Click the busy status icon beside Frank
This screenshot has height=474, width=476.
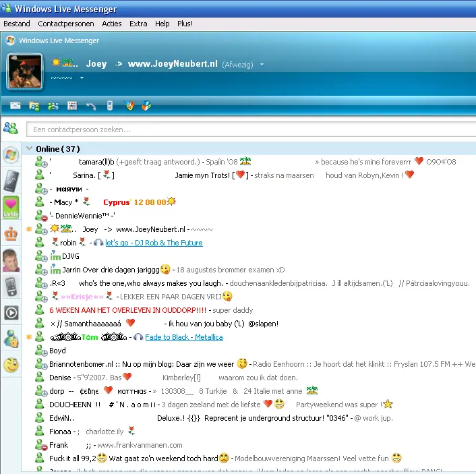tap(41, 445)
